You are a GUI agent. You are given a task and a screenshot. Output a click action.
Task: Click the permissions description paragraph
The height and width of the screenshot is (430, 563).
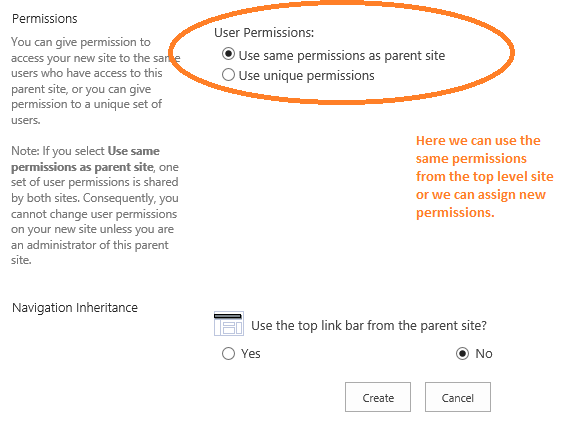[96, 81]
